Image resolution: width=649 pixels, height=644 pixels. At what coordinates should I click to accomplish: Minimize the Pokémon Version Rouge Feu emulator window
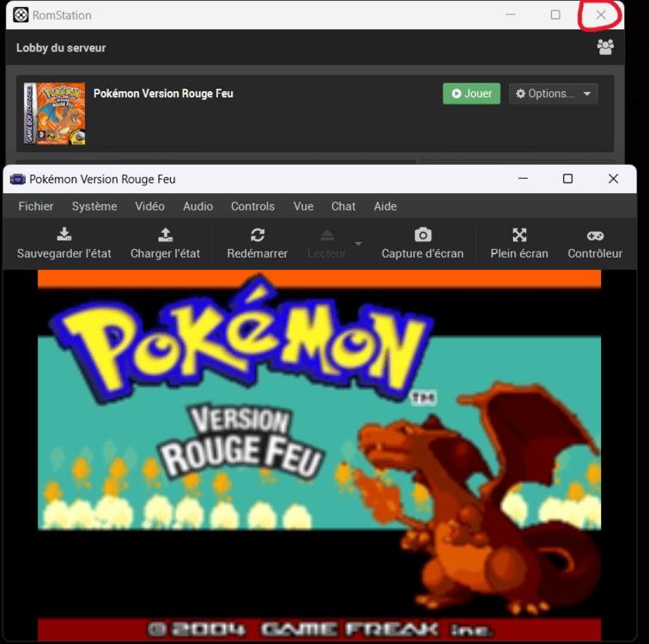pos(523,179)
